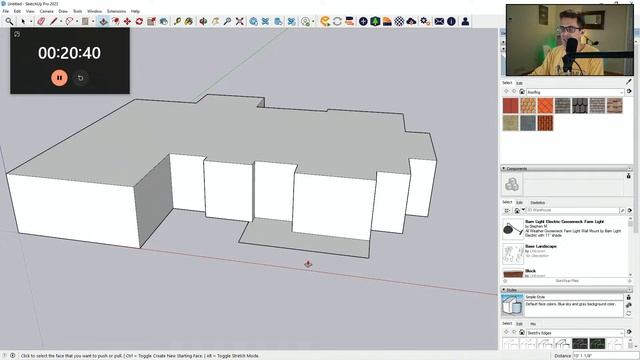
Task: Click the eyedropper sample paint icon
Action: click(x=628, y=82)
